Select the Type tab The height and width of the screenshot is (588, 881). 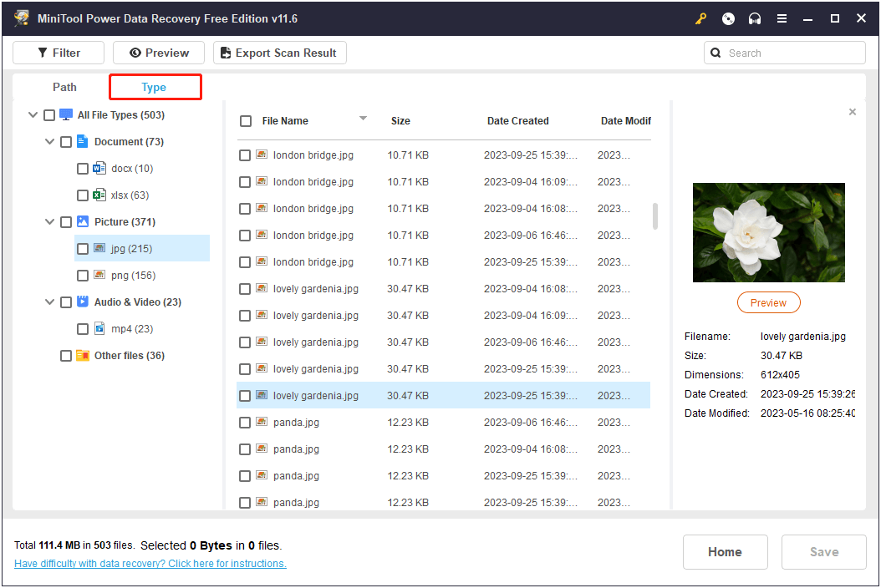tap(155, 87)
